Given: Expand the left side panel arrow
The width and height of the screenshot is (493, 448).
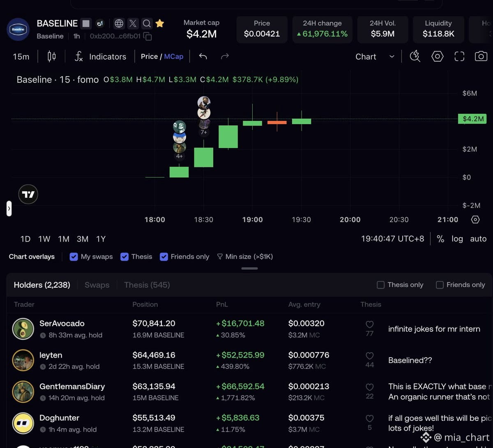Looking at the screenshot, I should point(9,209).
